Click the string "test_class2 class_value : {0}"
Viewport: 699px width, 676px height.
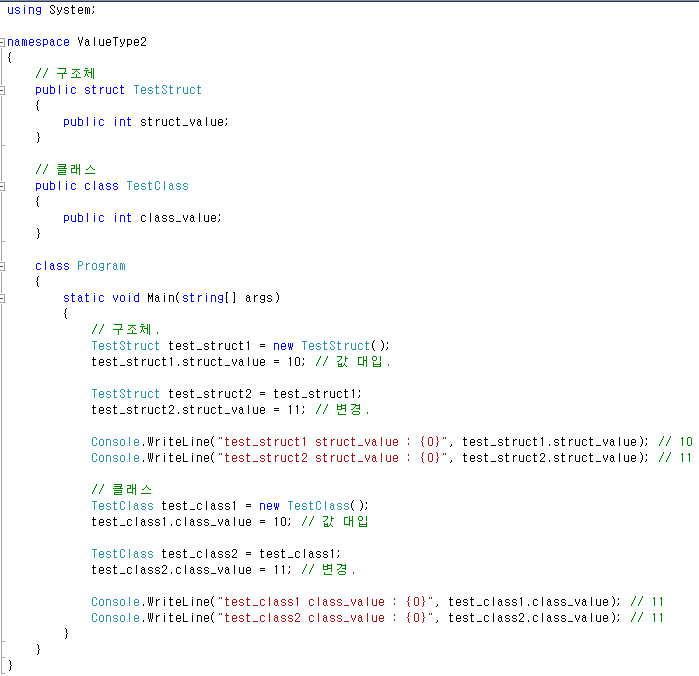tap(325, 618)
